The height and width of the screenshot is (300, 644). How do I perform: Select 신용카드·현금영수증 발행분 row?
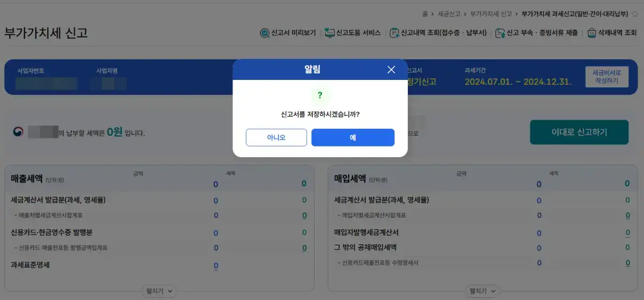(x=159, y=233)
